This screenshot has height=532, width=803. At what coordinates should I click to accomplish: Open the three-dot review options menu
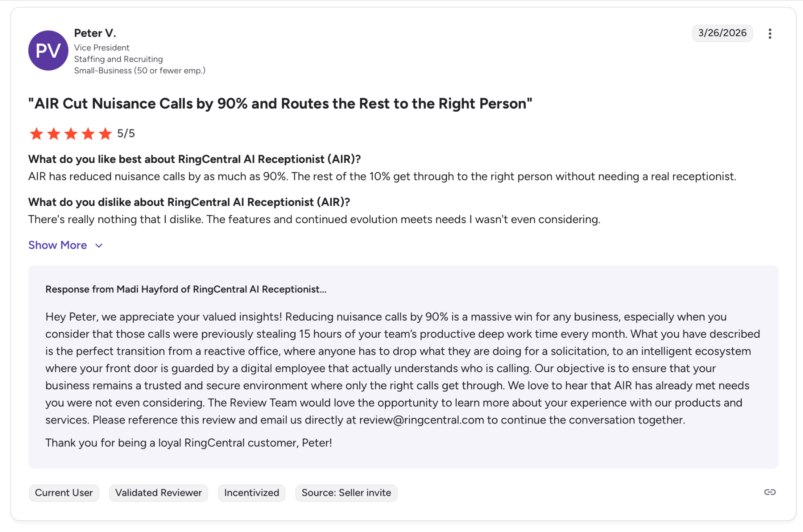pos(770,34)
